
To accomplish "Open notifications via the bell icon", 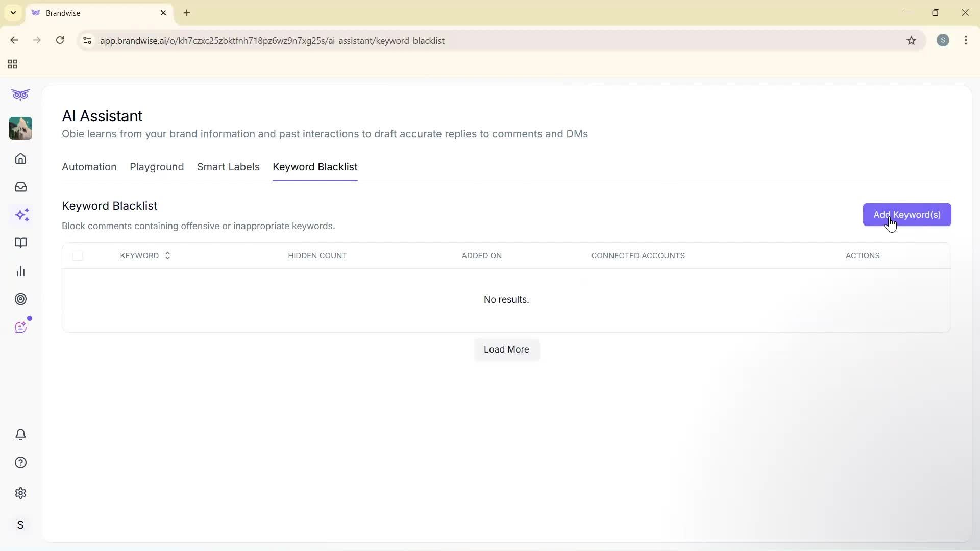I will click(20, 434).
